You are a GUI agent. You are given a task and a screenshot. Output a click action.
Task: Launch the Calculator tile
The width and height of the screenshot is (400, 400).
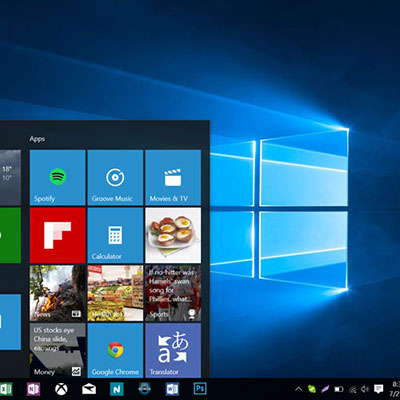tap(115, 235)
